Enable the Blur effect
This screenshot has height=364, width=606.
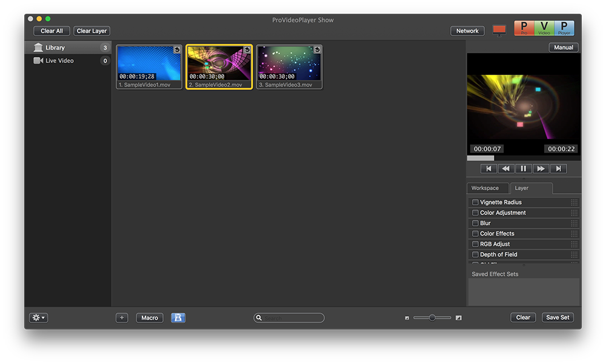coord(475,223)
